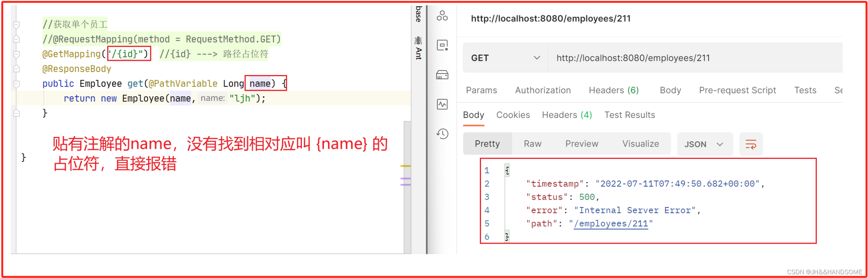Open Monitors icon in Postman sidebar
Image resolution: width=868 pixels, height=278 pixels.
point(442,104)
